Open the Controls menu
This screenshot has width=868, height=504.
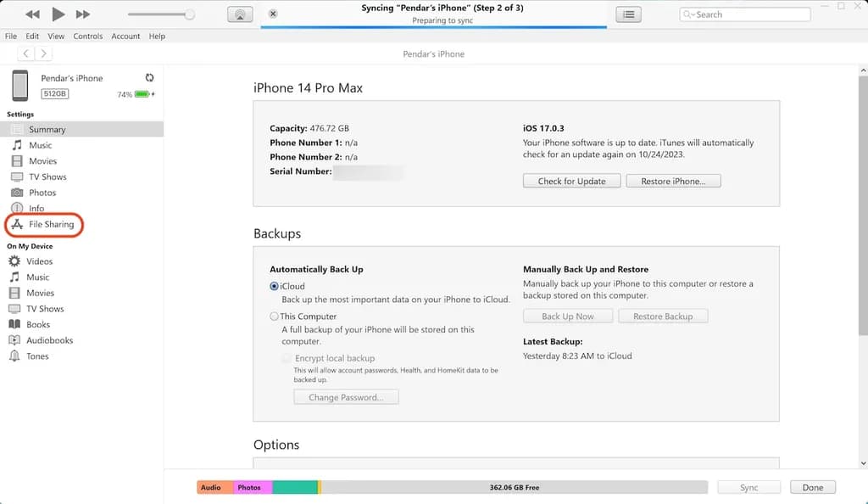click(x=88, y=36)
